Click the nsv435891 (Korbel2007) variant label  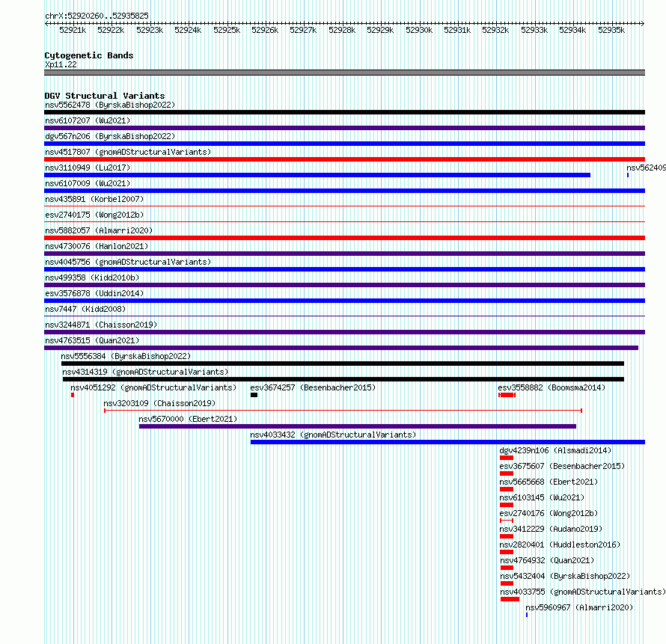click(94, 199)
